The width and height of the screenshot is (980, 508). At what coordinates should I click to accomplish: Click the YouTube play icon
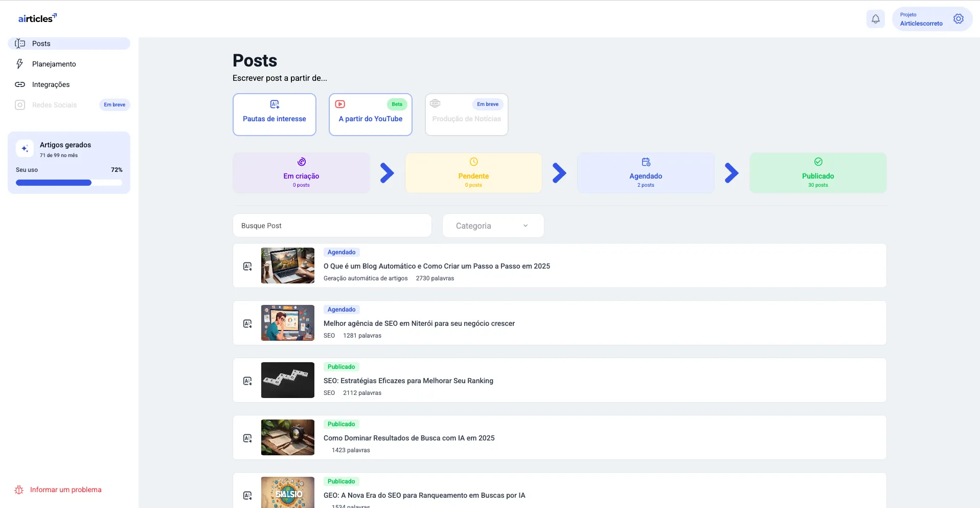(x=340, y=104)
